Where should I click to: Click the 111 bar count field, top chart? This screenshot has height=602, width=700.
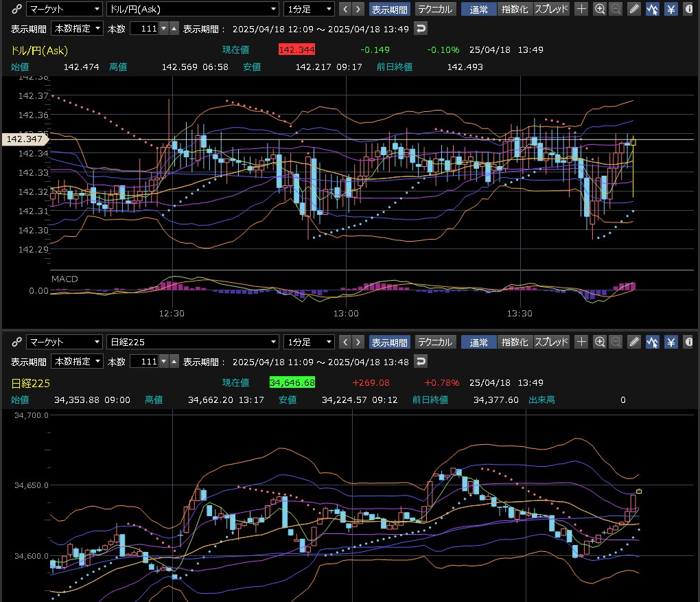click(x=144, y=29)
